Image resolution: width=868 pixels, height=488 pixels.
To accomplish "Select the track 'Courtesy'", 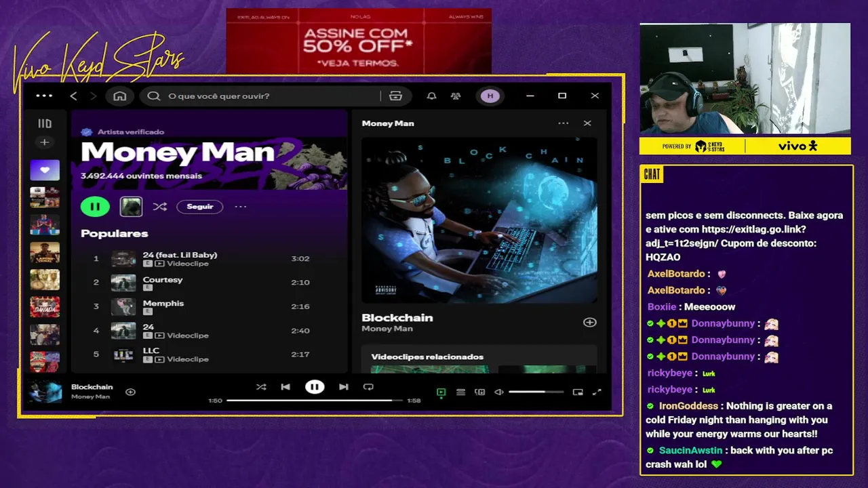I will [x=163, y=279].
